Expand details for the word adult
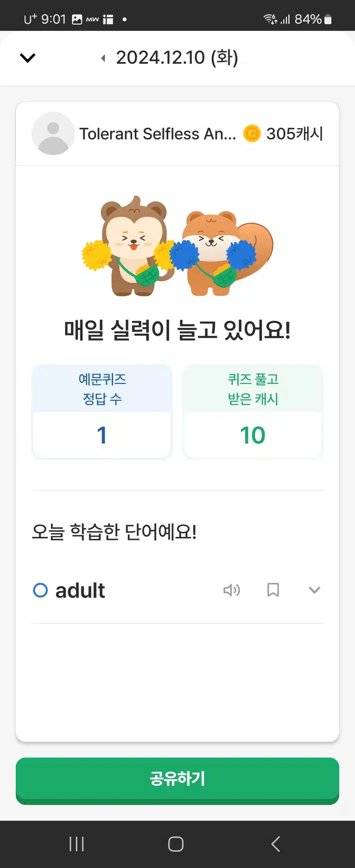Viewport: 355px width, 868px height. point(314,590)
